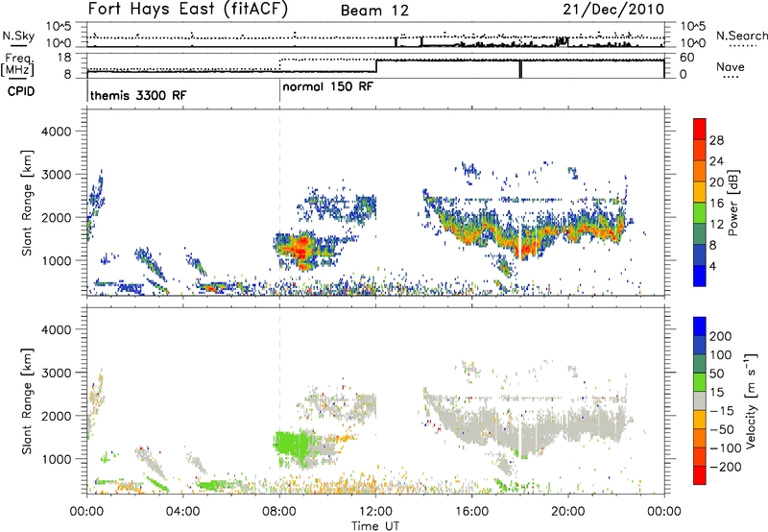768x532 pixels.
Task: Click the '4000' tick on the power panel
Action: pyautogui.click(x=56, y=132)
